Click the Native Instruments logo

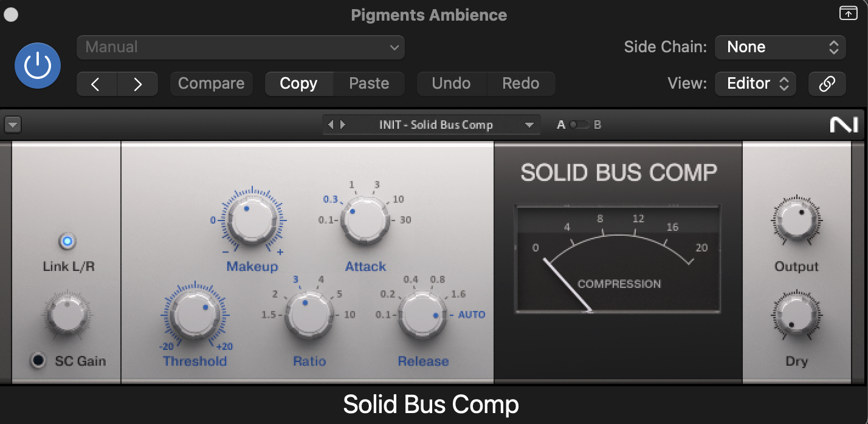[x=844, y=125]
